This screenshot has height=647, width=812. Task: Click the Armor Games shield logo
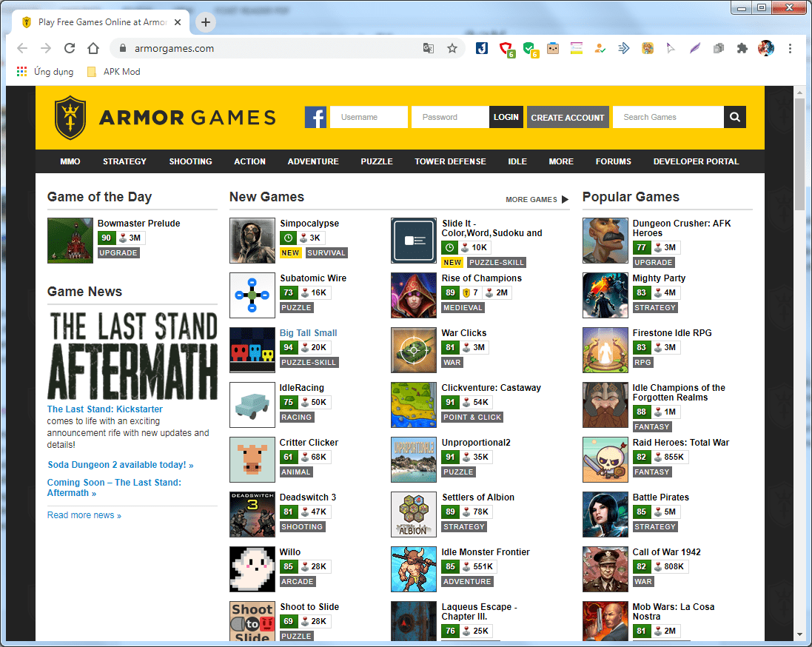tap(70, 118)
